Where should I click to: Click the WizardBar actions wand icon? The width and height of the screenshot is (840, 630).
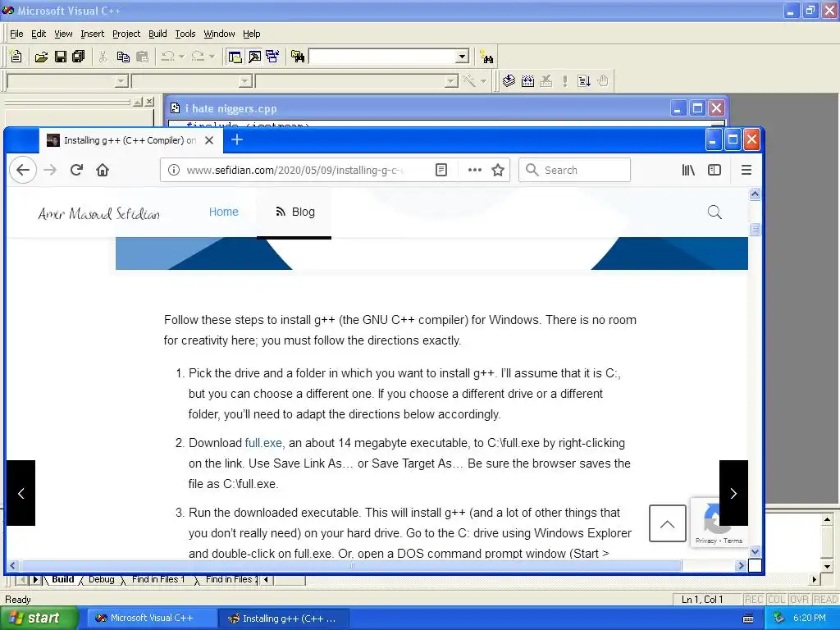coord(468,81)
